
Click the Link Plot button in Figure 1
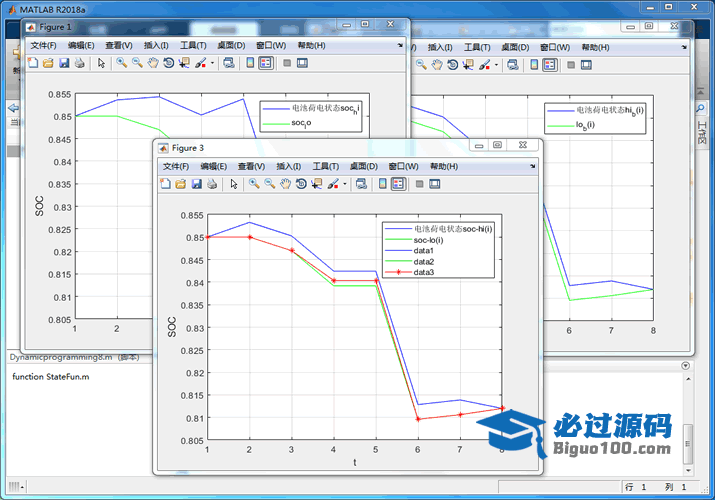coord(228,63)
